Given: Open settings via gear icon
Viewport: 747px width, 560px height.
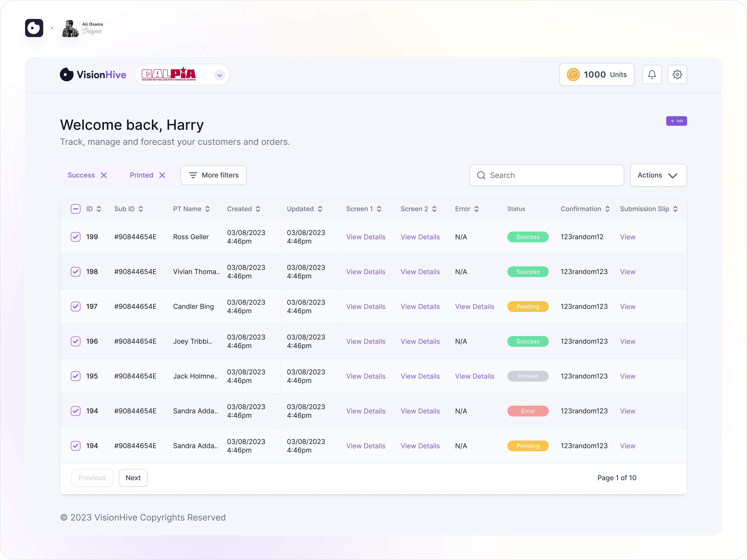Looking at the screenshot, I should tap(677, 74).
